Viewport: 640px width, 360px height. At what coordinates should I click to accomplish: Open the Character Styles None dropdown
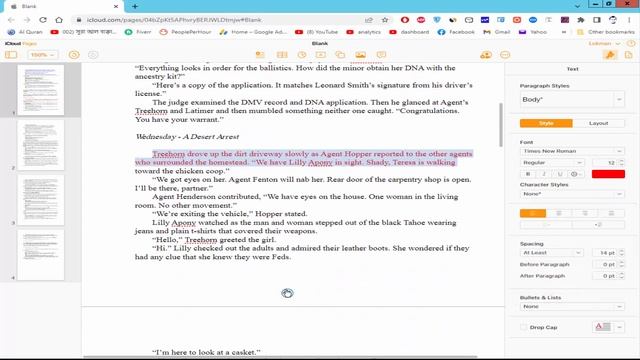(572, 194)
